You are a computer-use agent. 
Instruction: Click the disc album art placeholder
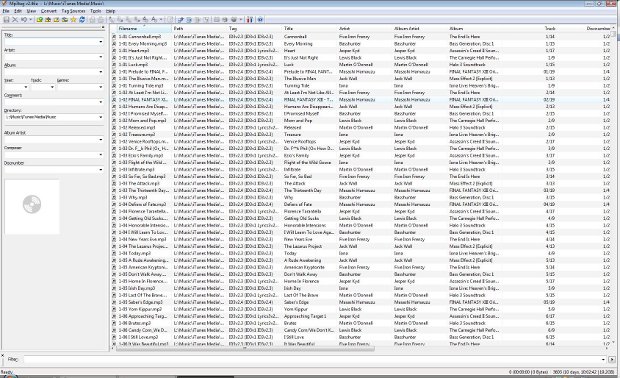pyautogui.click(x=32, y=204)
